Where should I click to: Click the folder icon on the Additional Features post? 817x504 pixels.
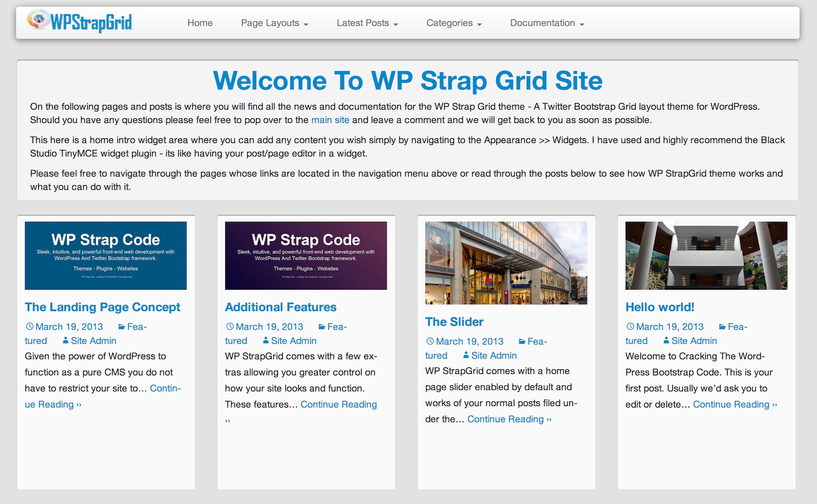tap(322, 327)
